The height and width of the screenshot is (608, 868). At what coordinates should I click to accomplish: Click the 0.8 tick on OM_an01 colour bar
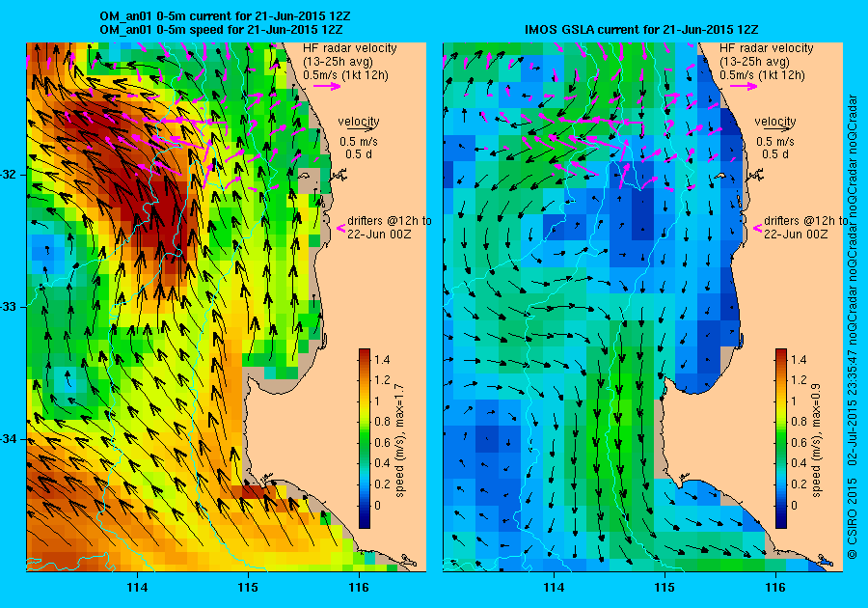[x=382, y=422]
